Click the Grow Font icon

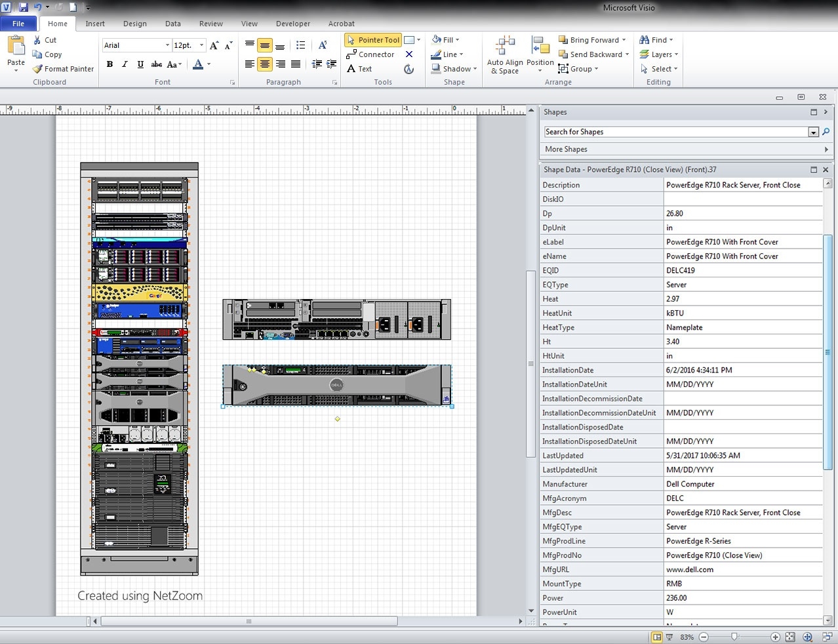(x=214, y=45)
